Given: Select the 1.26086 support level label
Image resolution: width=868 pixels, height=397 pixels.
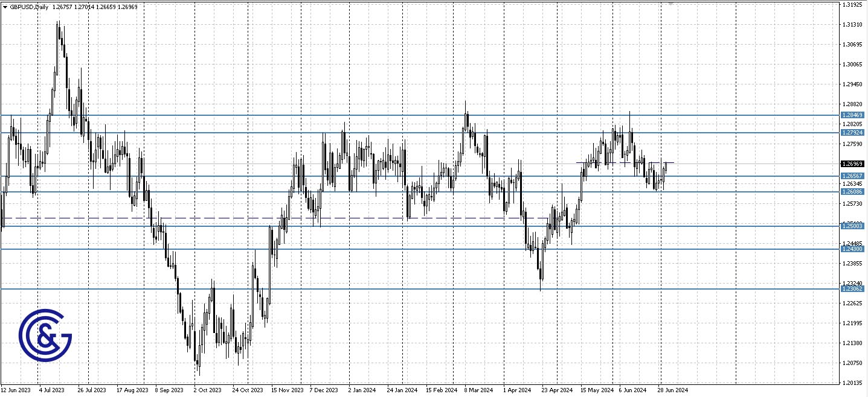Looking at the screenshot, I should 854,191.
